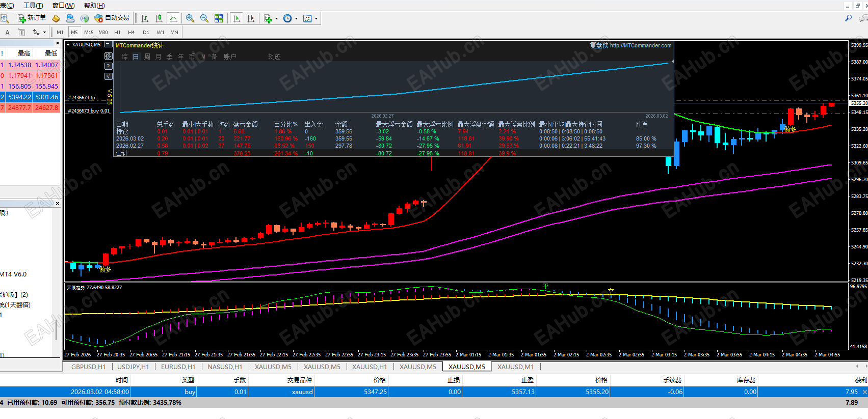Switch to M1 timeframe

click(60, 32)
